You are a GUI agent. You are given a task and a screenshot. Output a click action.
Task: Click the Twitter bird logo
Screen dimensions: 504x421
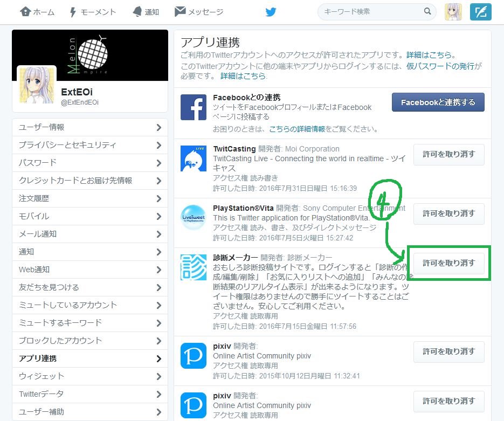pyautogui.click(x=271, y=12)
